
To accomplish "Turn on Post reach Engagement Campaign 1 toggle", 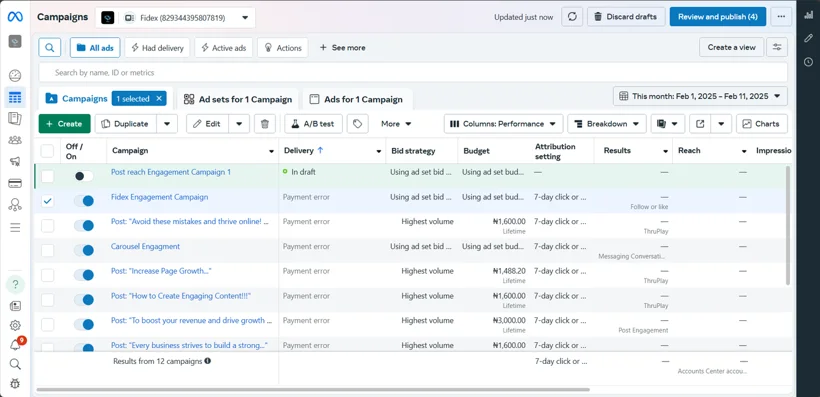I will pyautogui.click(x=84, y=176).
